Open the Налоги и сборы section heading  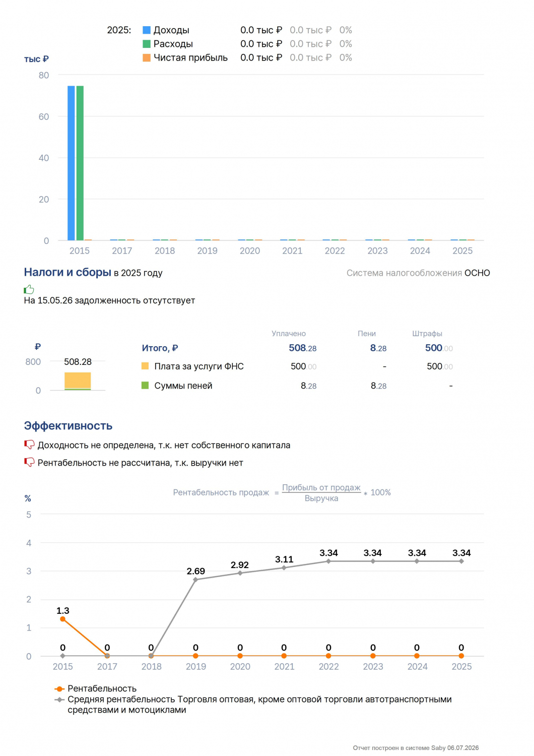click(x=68, y=272)
